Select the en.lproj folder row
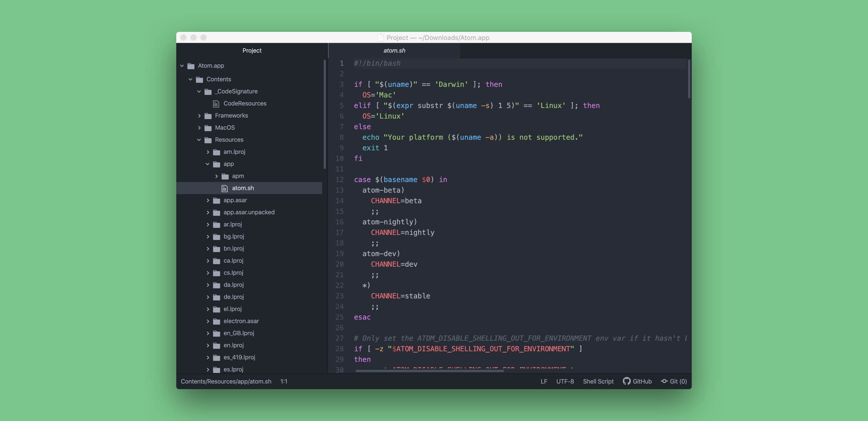This screenshot has height=421, width=868. click(x=249, y=345)
